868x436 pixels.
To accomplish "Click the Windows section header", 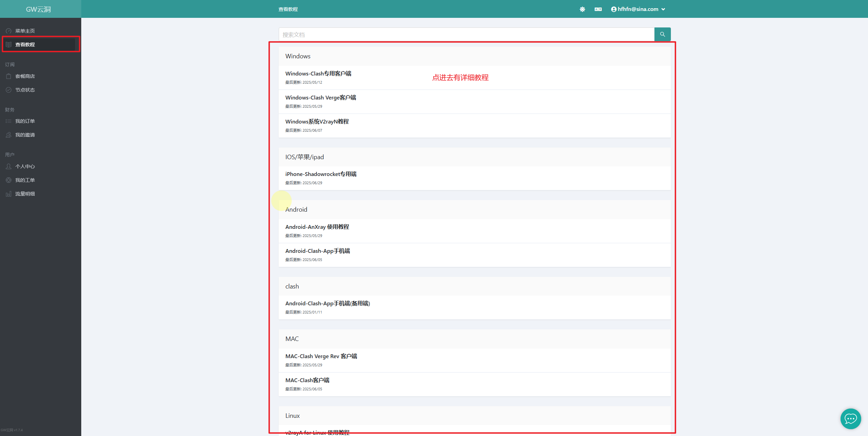I will coord(474,56).
